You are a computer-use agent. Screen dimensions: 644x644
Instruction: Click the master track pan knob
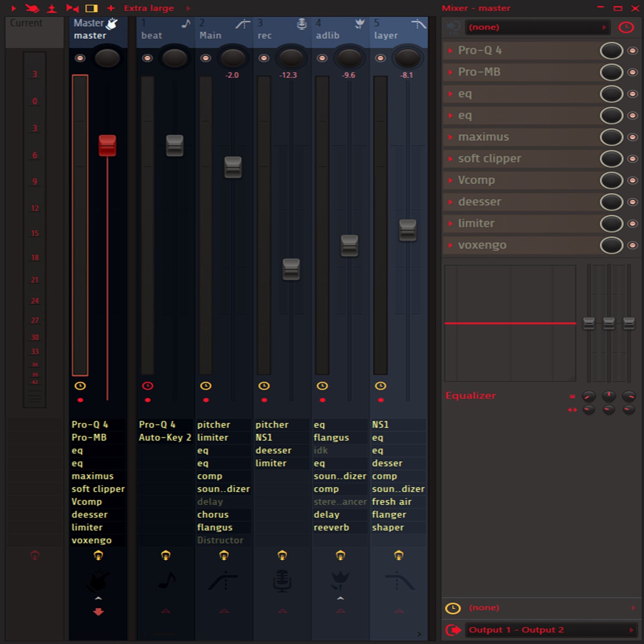pos(107,58)
